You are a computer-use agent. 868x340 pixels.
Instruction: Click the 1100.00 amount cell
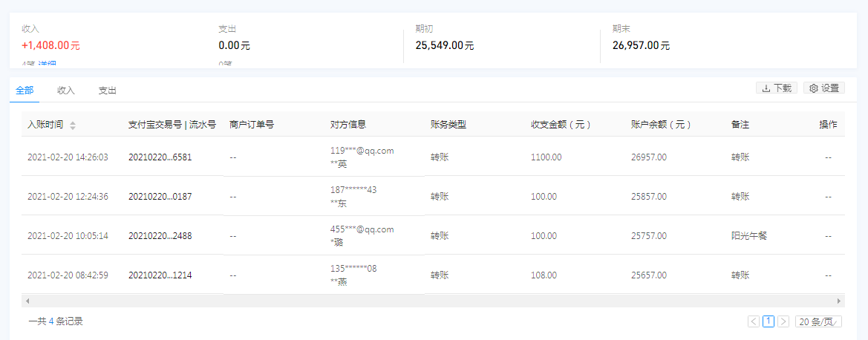[546, 157]
